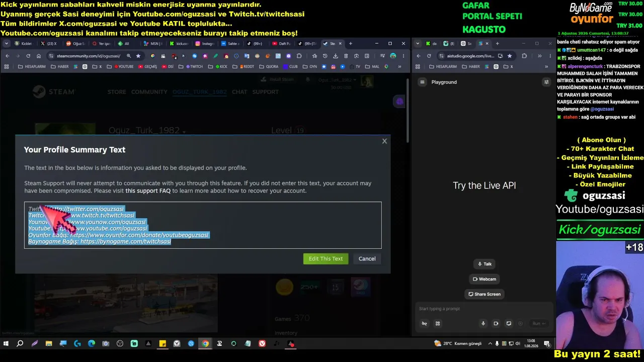
Task: Open extensions in the right browser window
Action: pyautogui.click(x=524, y=56)
